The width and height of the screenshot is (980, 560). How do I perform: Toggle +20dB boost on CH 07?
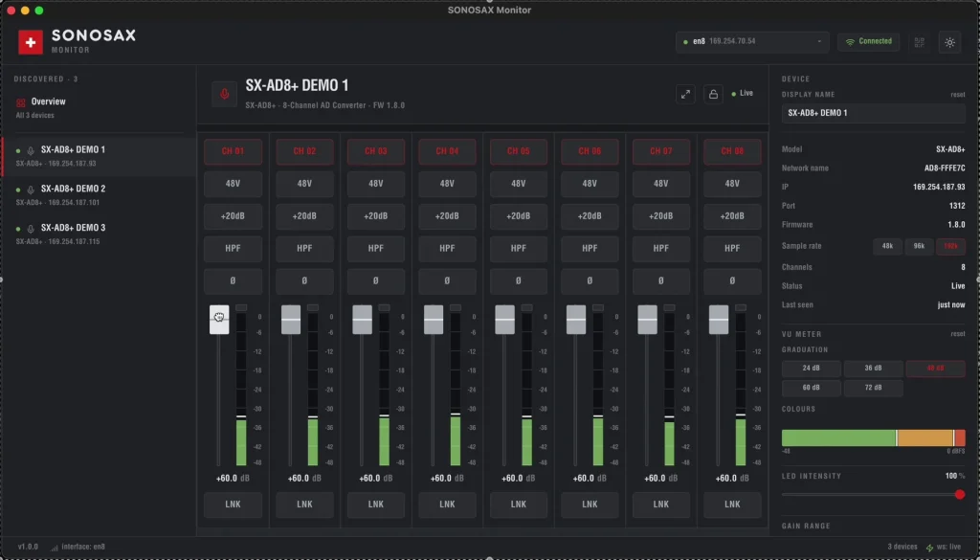click(660, 216)
